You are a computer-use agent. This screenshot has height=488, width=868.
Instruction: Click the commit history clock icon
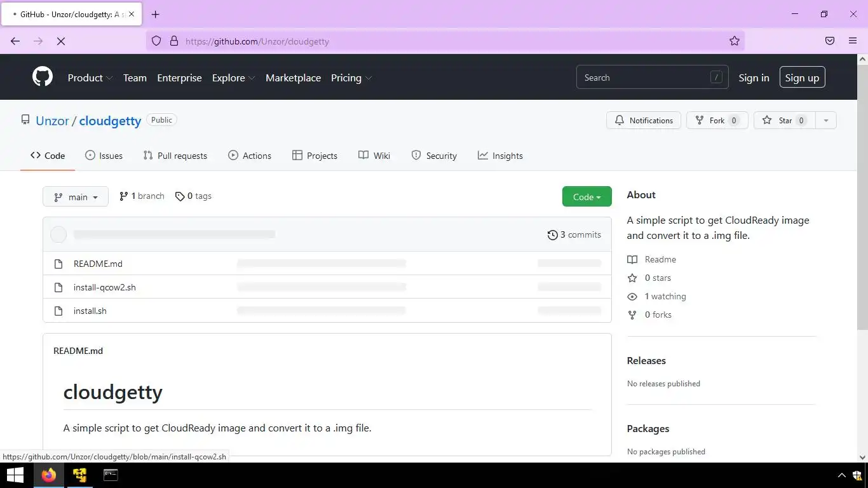point(552,235)
